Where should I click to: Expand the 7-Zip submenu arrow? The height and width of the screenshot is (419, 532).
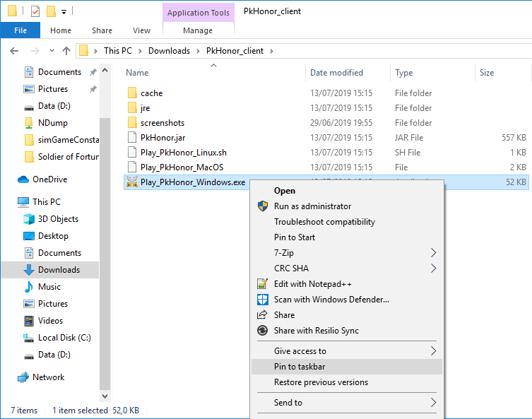click(433, 253)
